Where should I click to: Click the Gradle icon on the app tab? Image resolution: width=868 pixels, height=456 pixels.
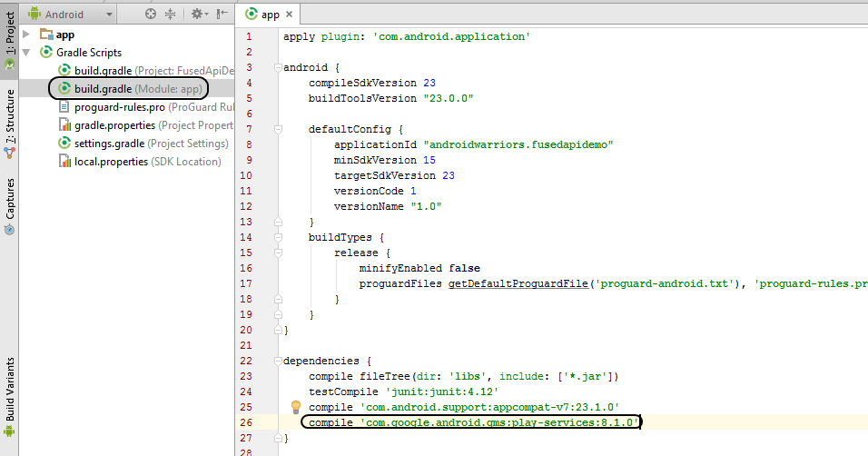252,14
